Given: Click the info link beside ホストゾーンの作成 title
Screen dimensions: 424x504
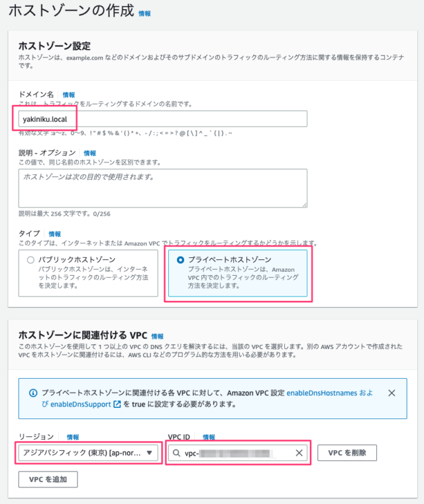Looking at the screenshot, I should tap(144, 13).
